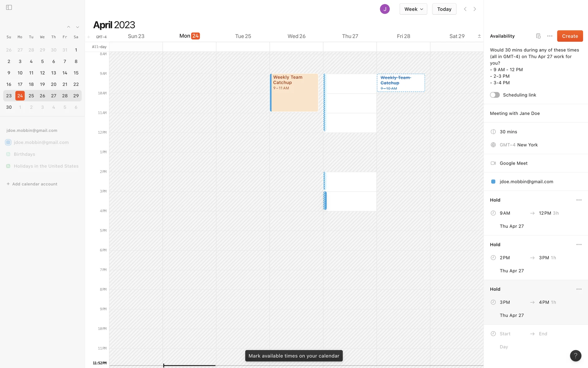The width and height of the screenshot is (588, 368).
Task: Click the add timezone plus icon
Action: pos(89,37)
